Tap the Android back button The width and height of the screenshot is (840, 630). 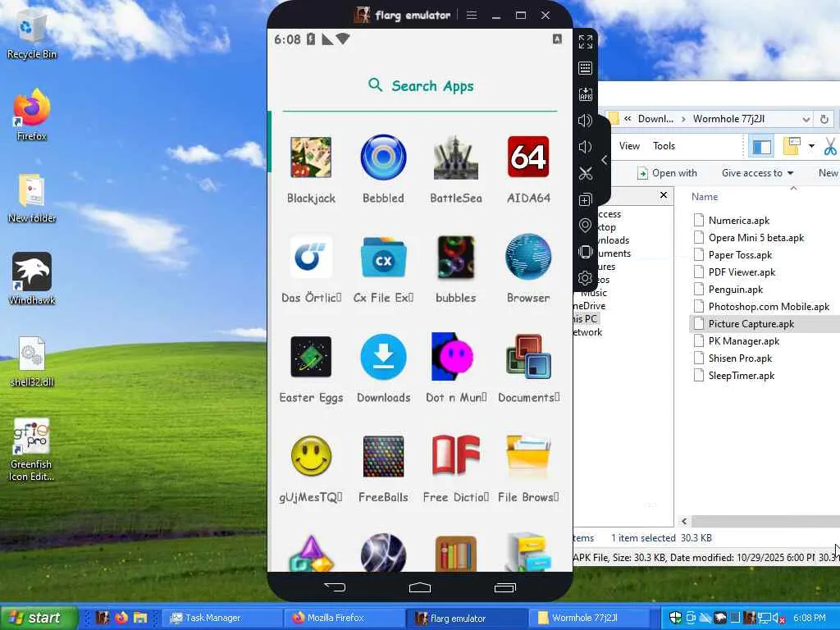point(336,587)
